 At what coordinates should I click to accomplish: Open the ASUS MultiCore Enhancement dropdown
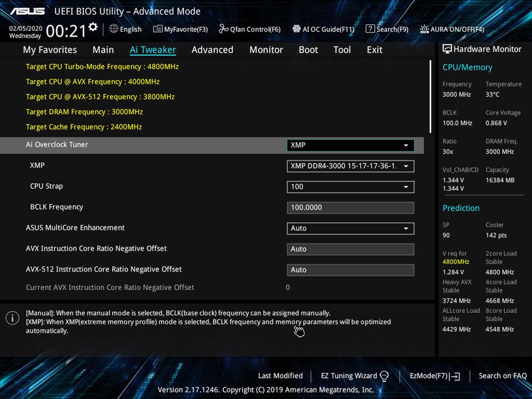click(x=350, y=228)
